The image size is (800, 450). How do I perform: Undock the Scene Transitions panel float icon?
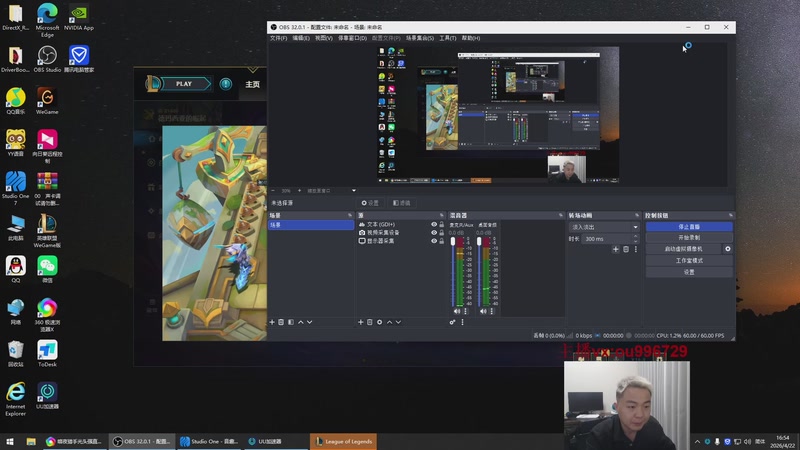(637, 216)
